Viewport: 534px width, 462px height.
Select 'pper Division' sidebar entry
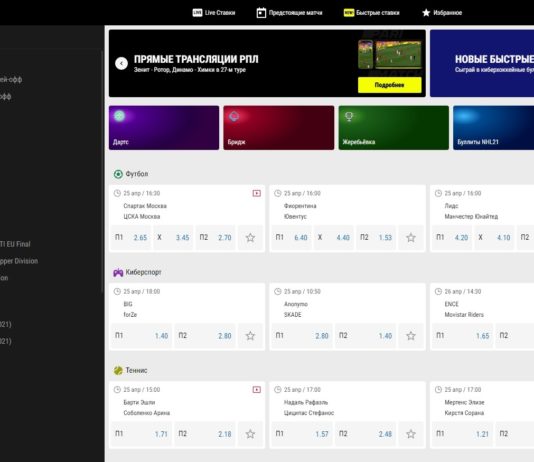(19, 261)
